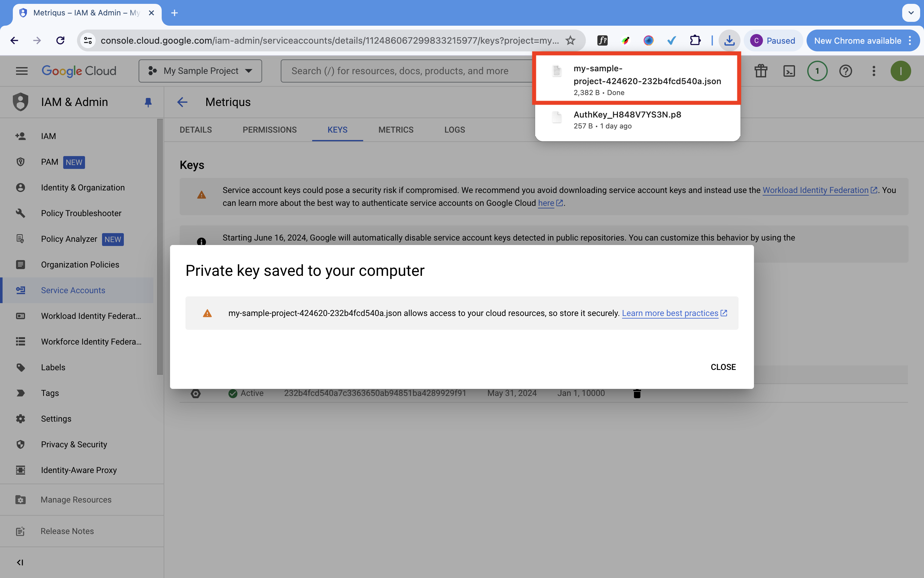The image size is (924, 578).
Task: Bookmark this page with star icon
Action: tap(570, 40)
